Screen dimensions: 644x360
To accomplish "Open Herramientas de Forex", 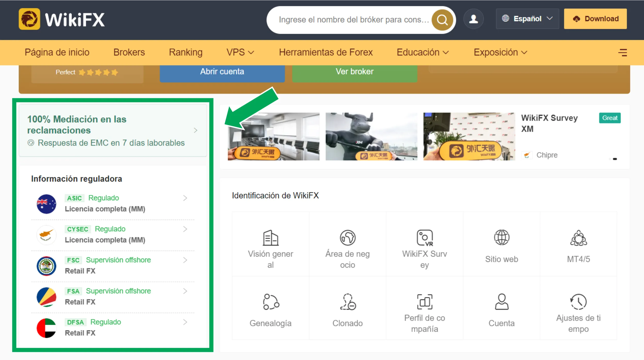I will (x=326, y=52).
